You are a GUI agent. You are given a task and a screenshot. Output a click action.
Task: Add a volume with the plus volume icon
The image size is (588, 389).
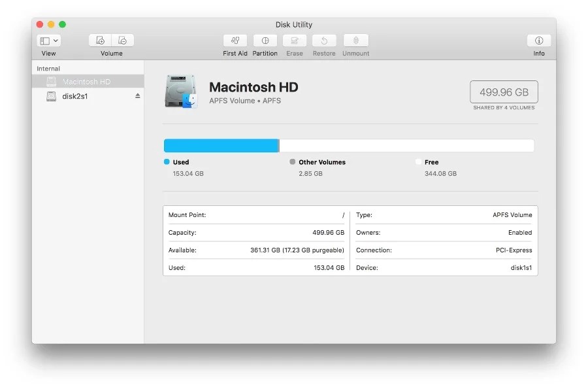pyautogui.click(x=99, y=41)
